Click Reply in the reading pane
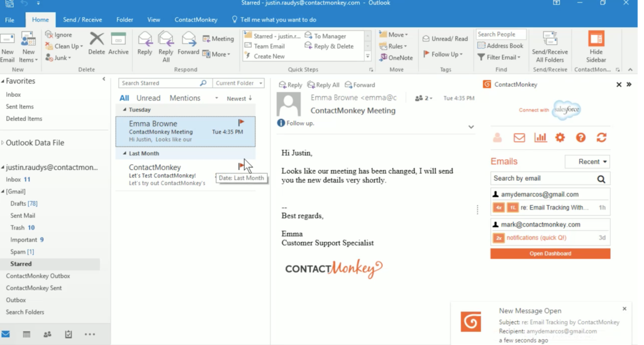 click(291, 85)
